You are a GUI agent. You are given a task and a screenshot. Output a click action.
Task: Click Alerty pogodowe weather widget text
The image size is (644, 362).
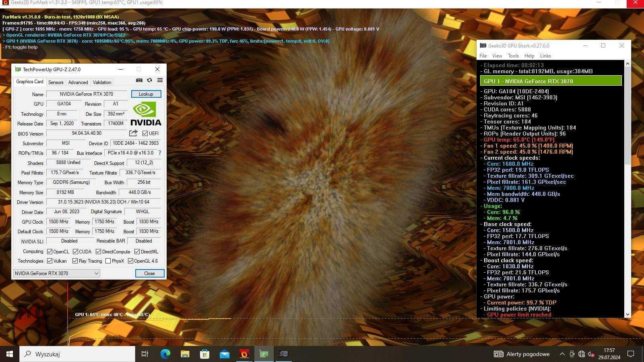(528, 354)
